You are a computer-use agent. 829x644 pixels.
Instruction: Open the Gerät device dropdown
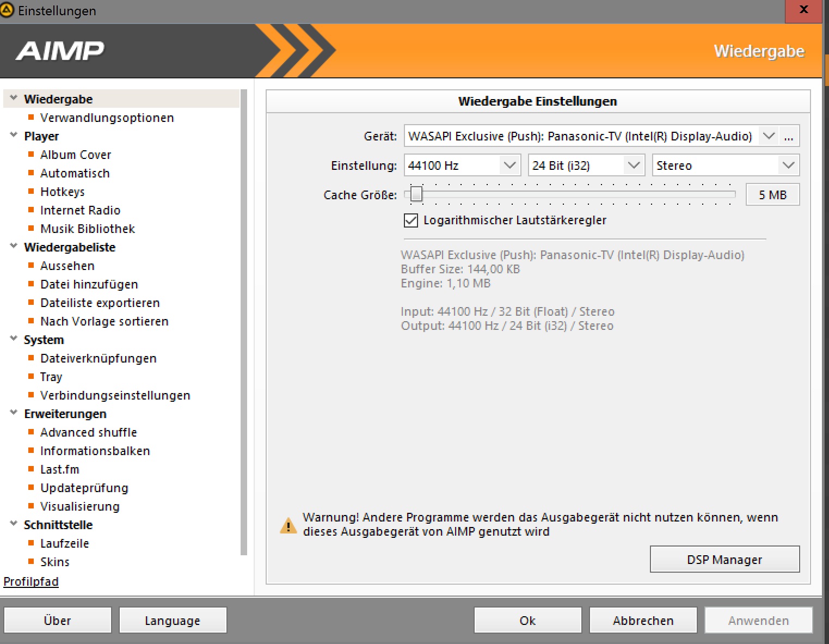(769, 136)
